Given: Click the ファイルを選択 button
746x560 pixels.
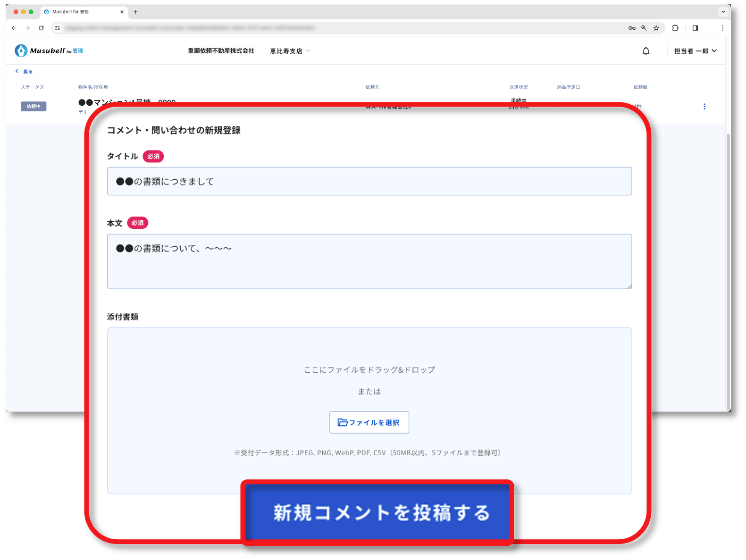Looking at the screenshot, I should click(x=369, y=422).
